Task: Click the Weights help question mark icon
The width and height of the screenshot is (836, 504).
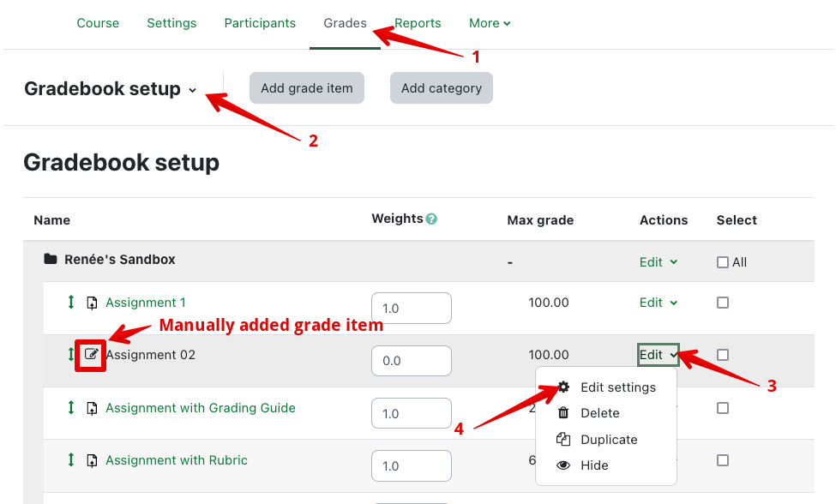Action: tap(431, 219)
